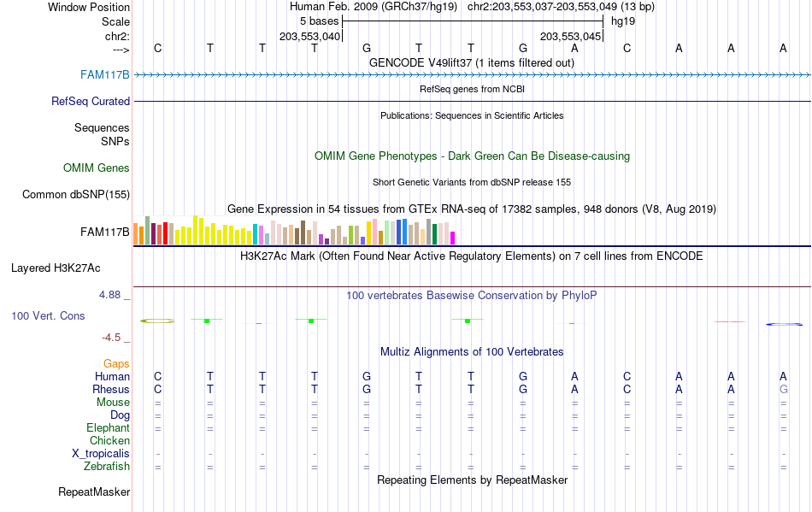Click the grey mismatched G in the Rhesus row
This screenshot has height=512, width=812.
(784, 389)
